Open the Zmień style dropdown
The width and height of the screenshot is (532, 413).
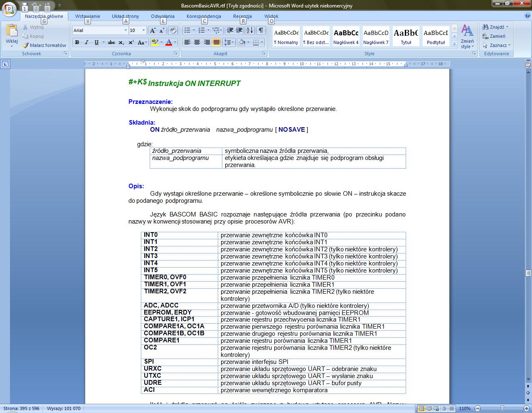467,37
